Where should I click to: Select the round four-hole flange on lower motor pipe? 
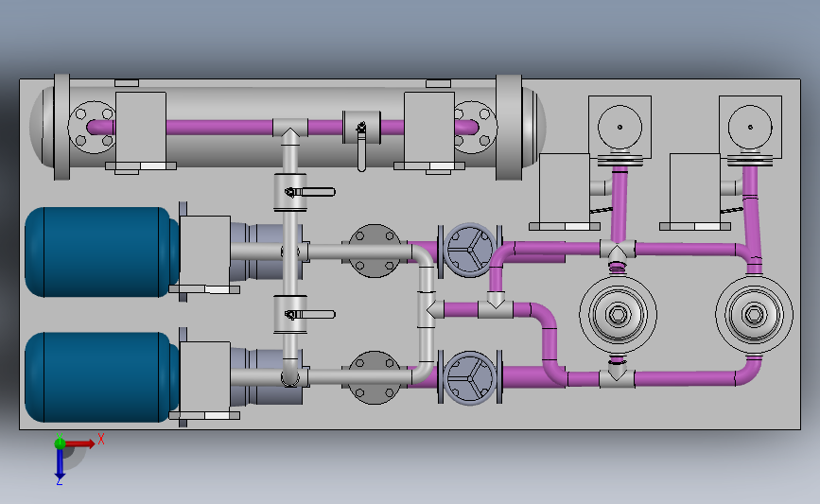(375, 377)
